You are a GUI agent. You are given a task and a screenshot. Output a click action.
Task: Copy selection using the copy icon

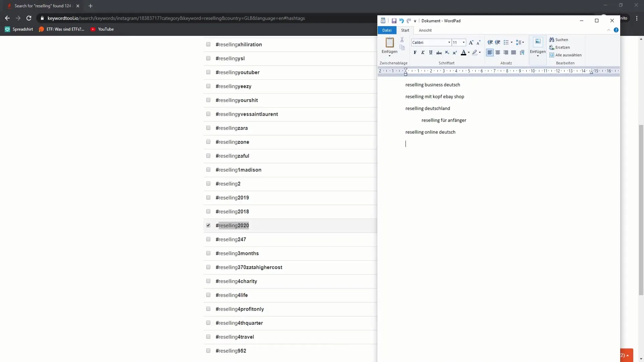pyautogui.click(x=402, y=48)
